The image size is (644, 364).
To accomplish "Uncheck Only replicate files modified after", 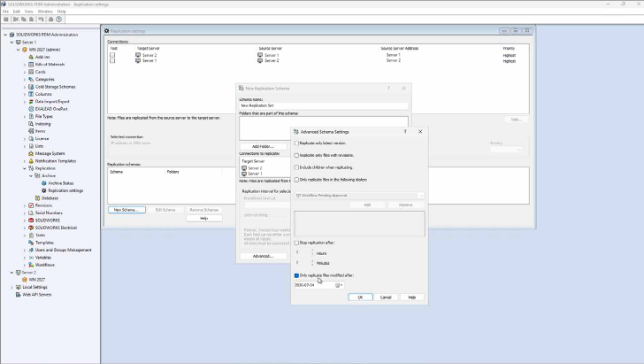I will tap(296, 275).
